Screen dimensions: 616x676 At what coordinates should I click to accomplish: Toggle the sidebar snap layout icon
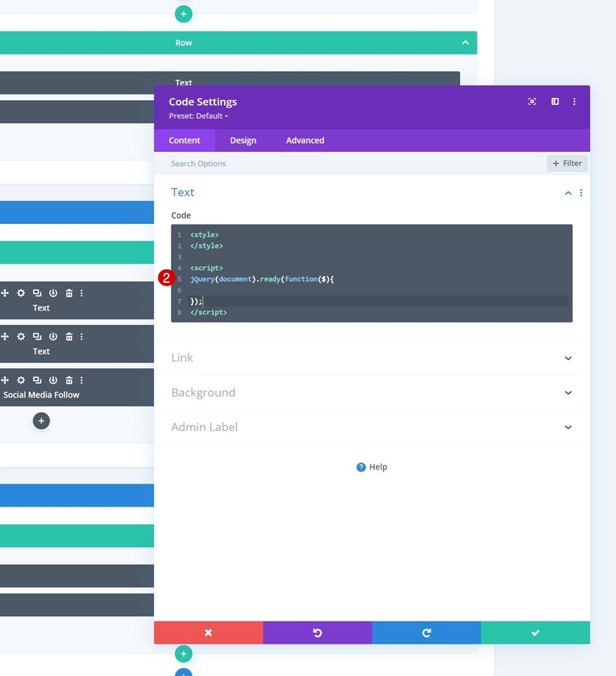pos(554,101)
